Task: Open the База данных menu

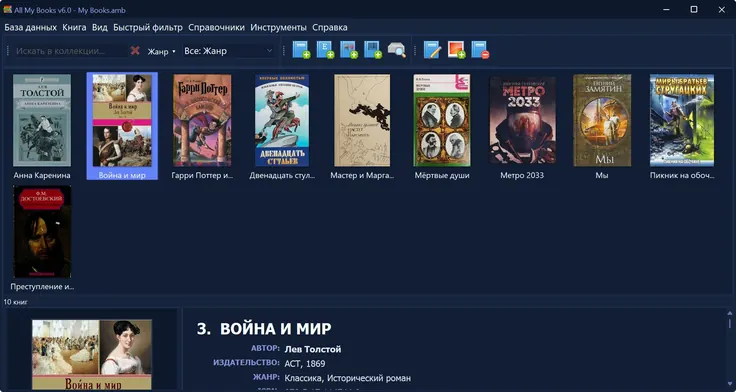Action: click(x=31, y=27)
